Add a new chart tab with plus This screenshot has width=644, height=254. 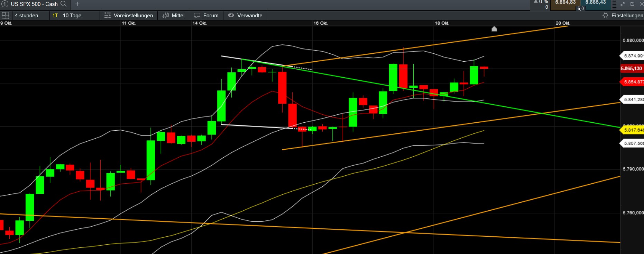(x=77, y=4)
